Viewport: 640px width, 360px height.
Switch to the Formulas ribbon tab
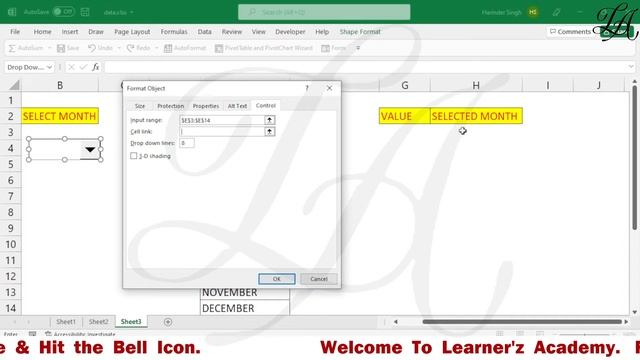pos(174,32)
